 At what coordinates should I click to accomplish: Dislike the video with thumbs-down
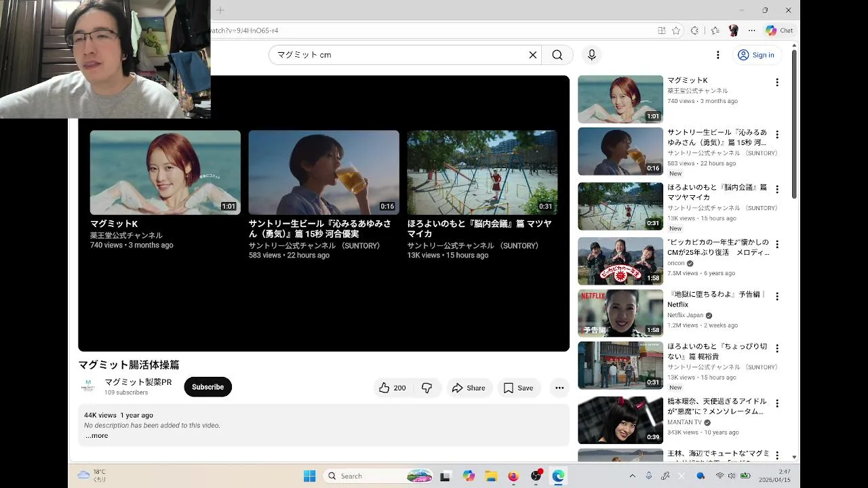coord(427,388)
